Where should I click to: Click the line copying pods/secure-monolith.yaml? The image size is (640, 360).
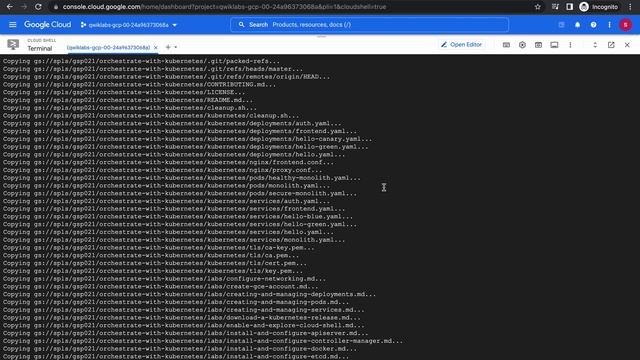click(180, 193)
